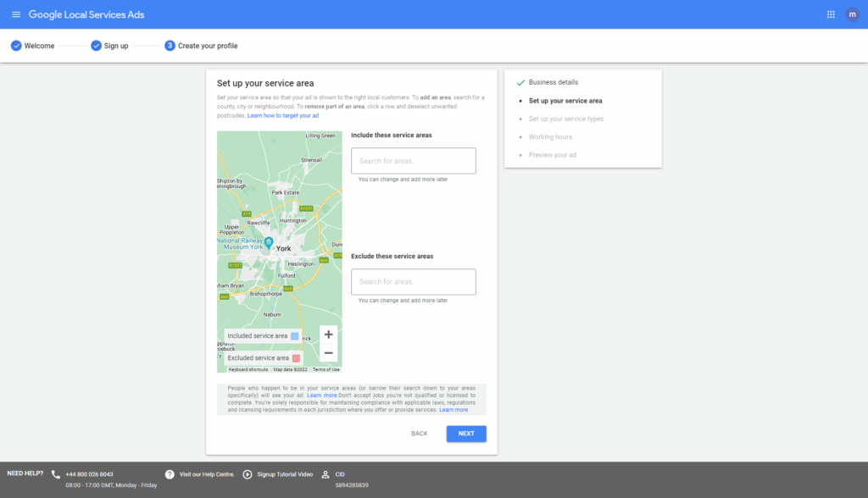The image size is (868, 498).
Task: Click the red excluded service area swatch
Action: pos(296,358)
